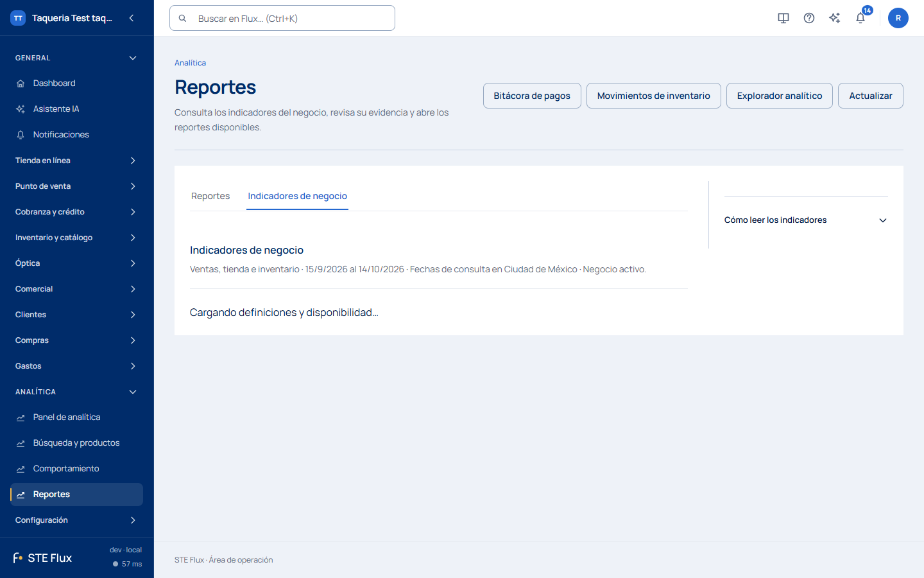
Task: Expand Cobranza y crédito menu
Action: [77, 212]
